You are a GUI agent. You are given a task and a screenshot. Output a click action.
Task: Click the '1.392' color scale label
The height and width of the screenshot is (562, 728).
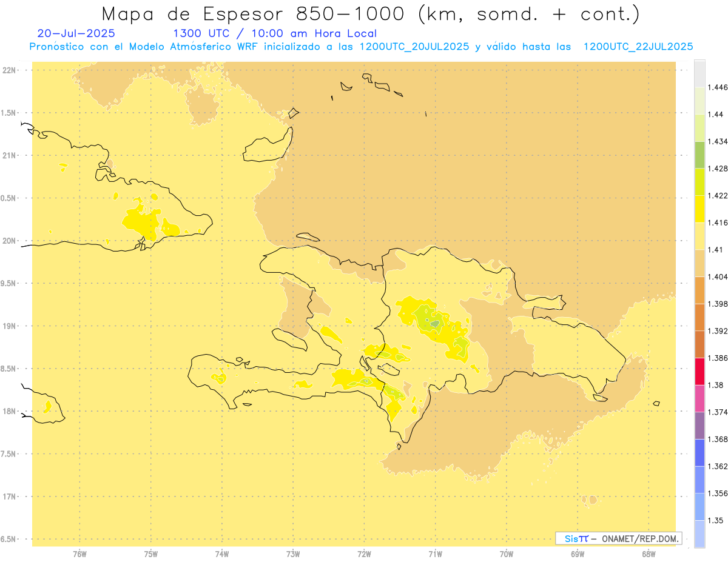coord(718,331)
